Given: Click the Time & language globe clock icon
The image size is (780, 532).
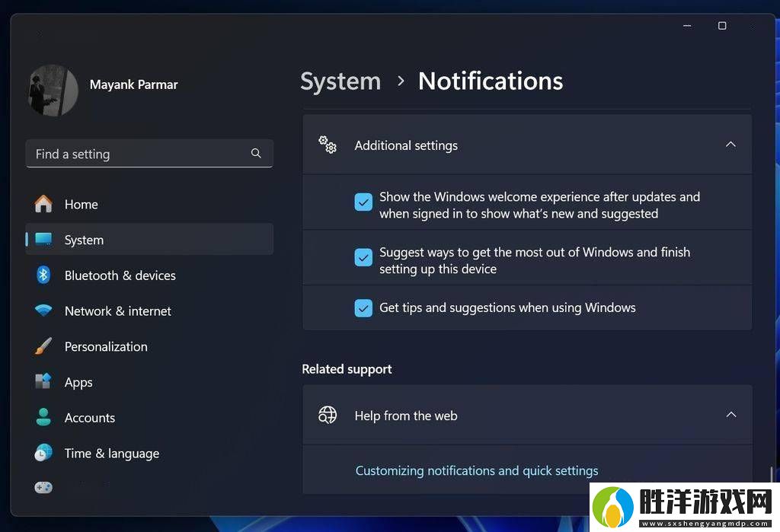Looking at the screenshot, I should point(43,452).
